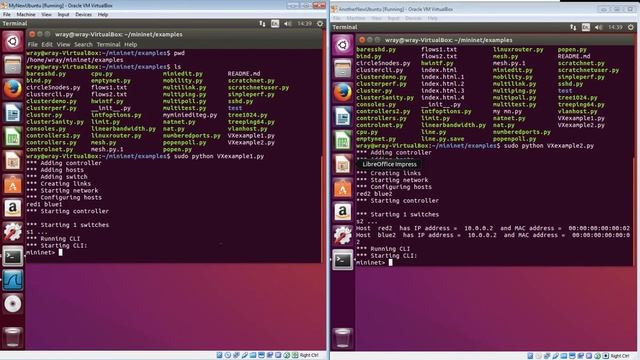Viewport: 640px width, 360px height.
Task: Open Ubuntu Software in MyNewUbuntu launcher
Action: [x=13, y=184]
